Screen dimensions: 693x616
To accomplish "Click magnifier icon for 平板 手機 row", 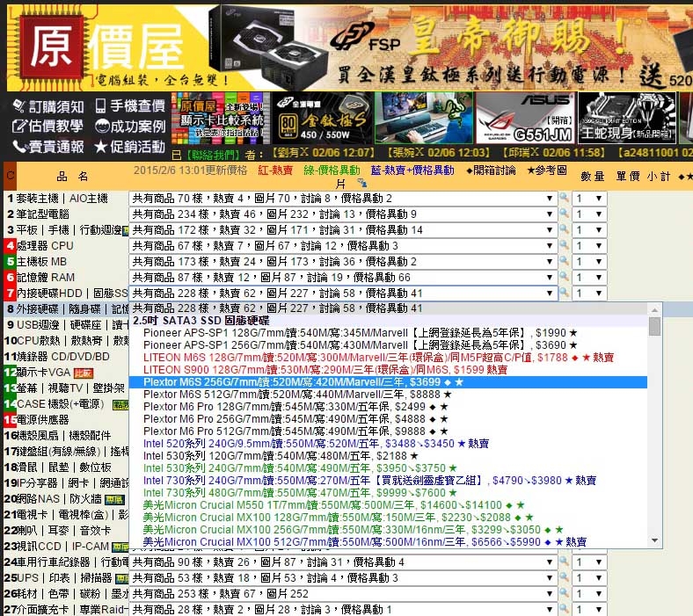I will click(565, 229).
